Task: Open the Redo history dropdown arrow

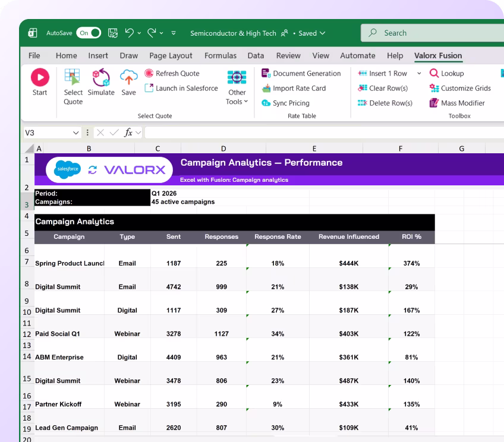Action: click(x=161, y=33)
